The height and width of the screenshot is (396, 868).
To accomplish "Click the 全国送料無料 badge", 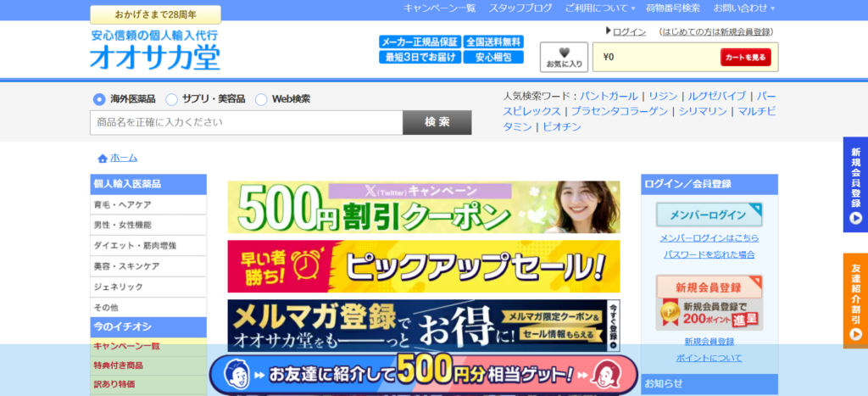I will tap(493, 42).
